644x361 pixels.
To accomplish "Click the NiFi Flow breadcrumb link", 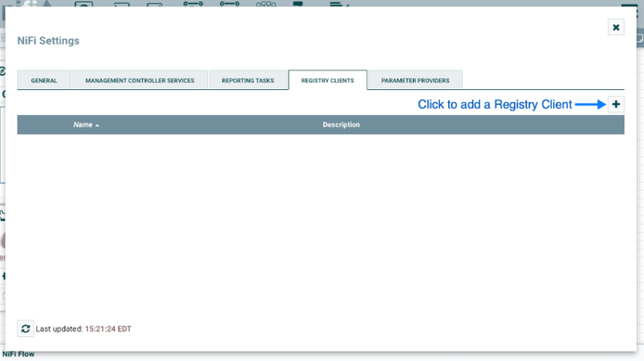I will click(19, 354).
